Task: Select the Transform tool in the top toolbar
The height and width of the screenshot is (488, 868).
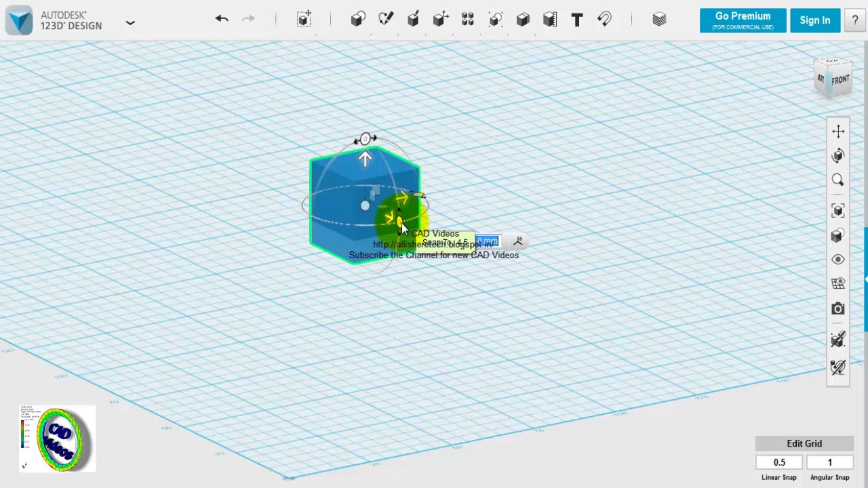Action: [x=304, y=19]
